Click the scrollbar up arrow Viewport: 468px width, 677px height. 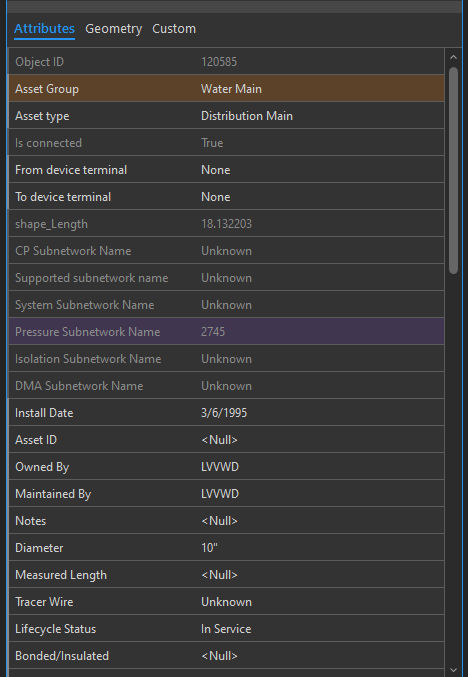point(453,57)
